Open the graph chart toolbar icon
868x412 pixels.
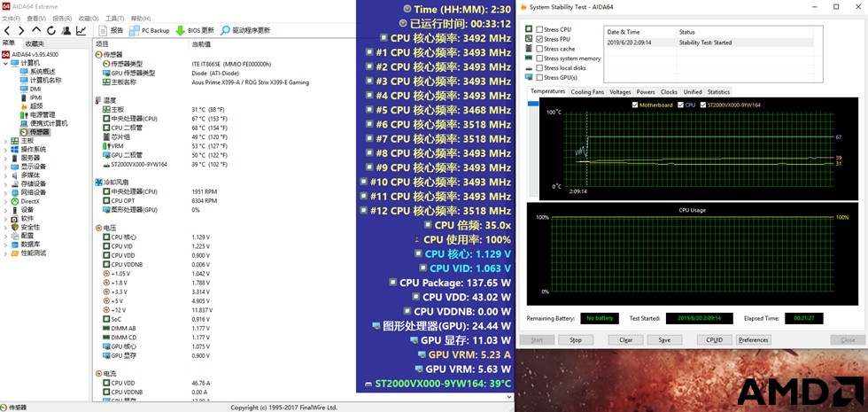(81, 30)
